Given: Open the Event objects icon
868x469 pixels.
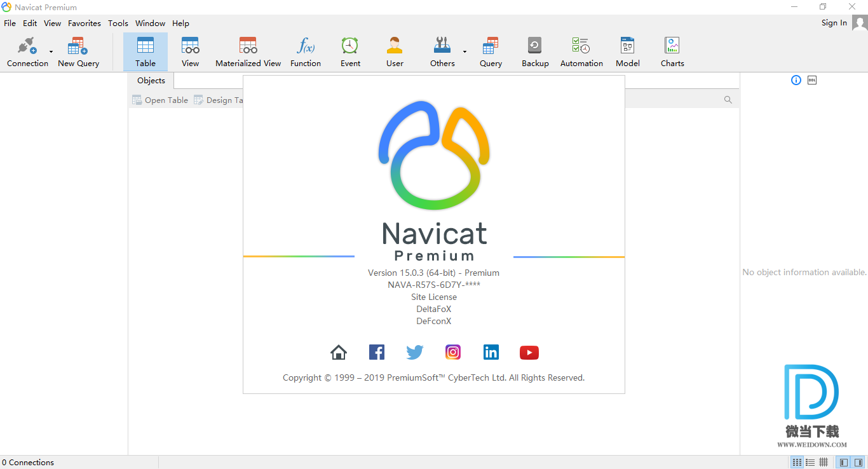Looking at the screenshot, I should coord(350,52).
